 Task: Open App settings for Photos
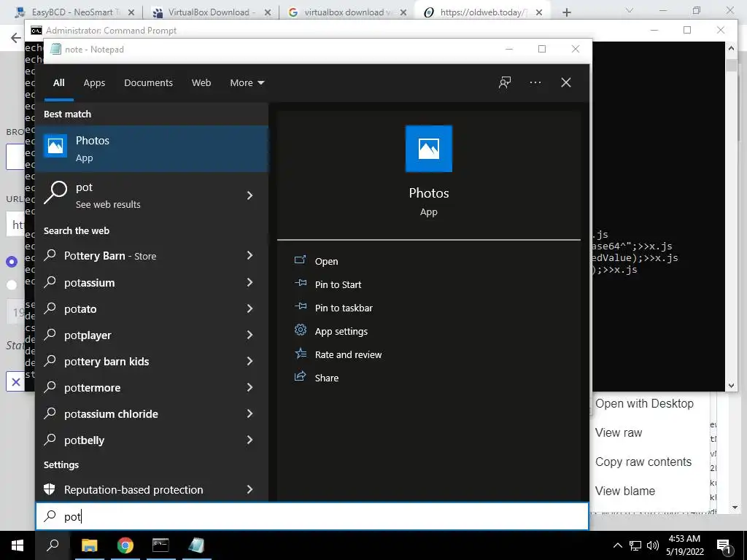tap(341, 332)
